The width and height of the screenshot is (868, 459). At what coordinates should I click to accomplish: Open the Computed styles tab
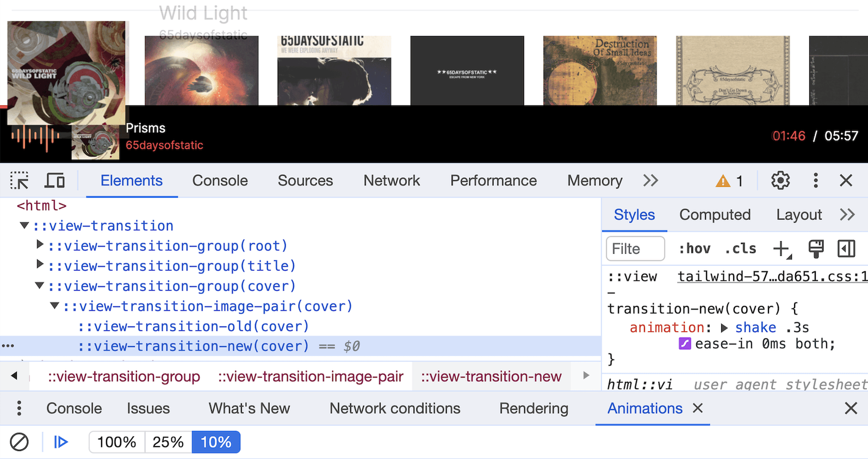coord(715,215)
